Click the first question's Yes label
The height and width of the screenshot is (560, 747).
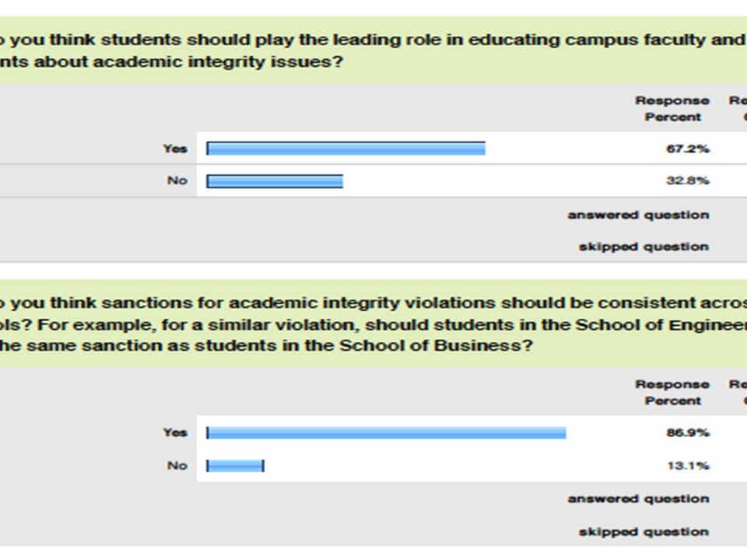pos(175,149)
